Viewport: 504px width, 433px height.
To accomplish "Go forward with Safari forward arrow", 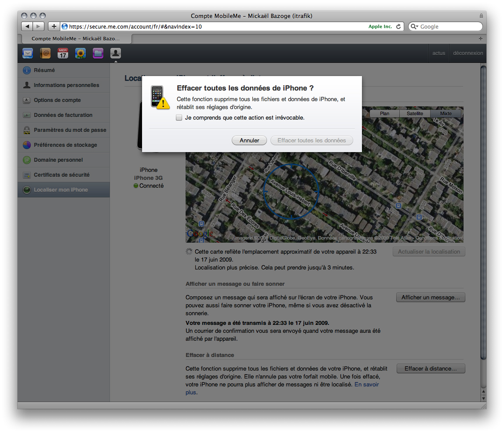I will pos(39,26).
